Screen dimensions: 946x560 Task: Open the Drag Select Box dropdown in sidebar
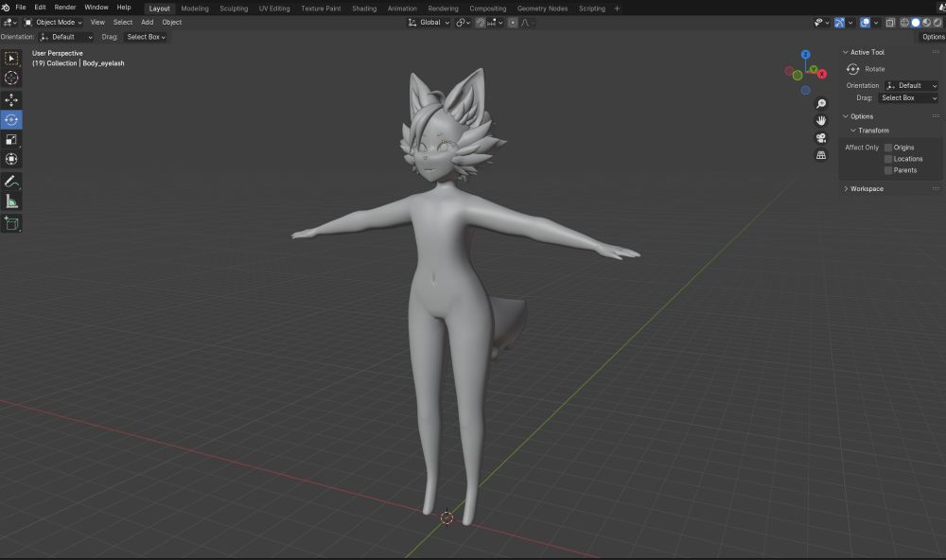tap(907, 97)
